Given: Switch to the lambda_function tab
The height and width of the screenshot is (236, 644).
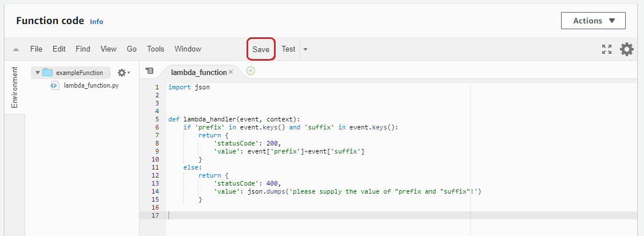Looking at the screenshot, I should [x=199, y=72].
